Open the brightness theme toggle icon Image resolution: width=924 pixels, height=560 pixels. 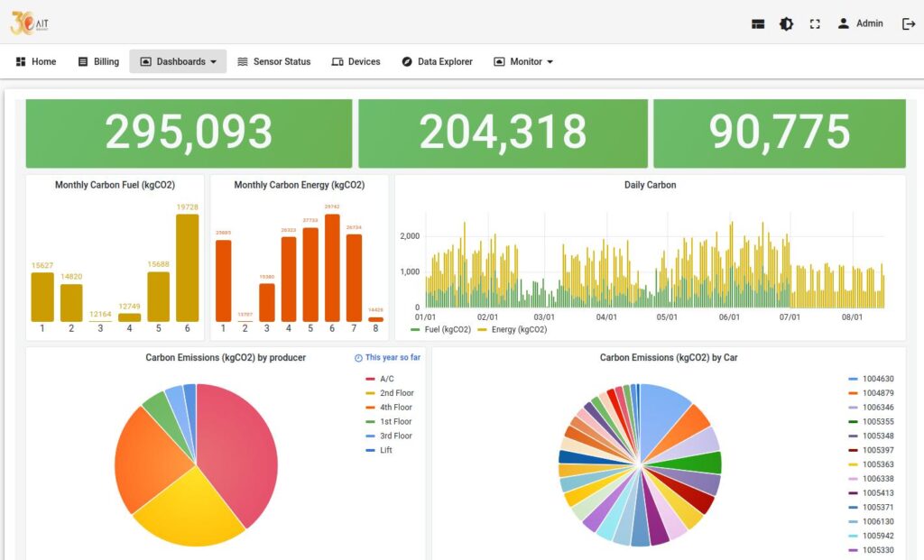[786, 23]
